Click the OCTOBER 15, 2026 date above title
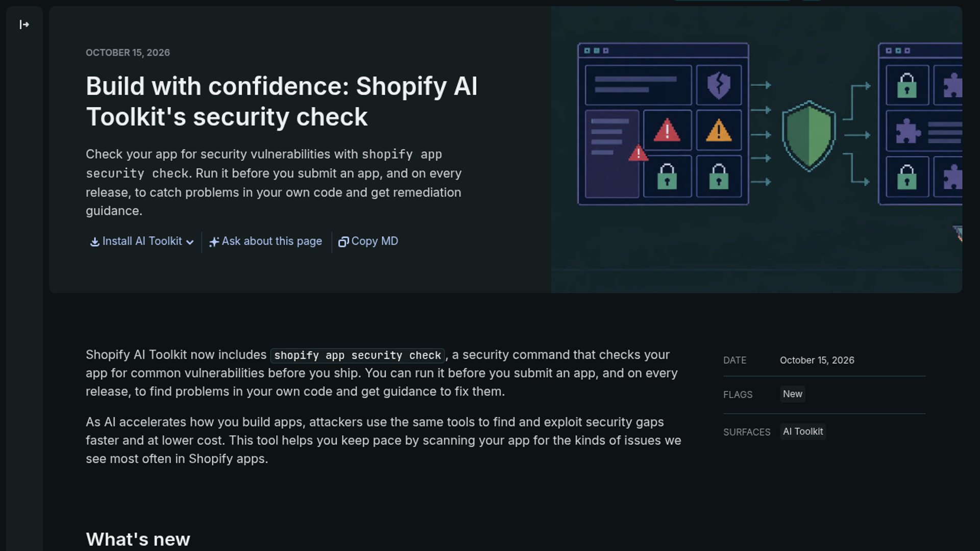 (128, 53)
